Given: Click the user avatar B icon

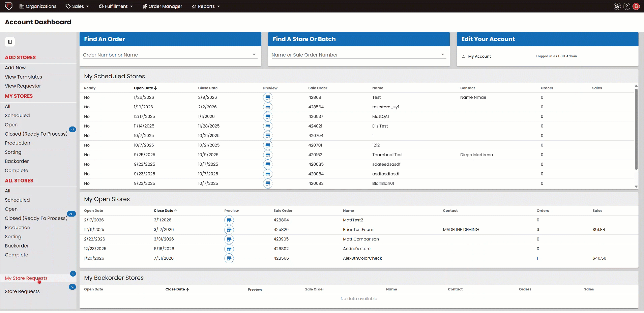Looking at the screenshot, I should (x=636, y=6).
